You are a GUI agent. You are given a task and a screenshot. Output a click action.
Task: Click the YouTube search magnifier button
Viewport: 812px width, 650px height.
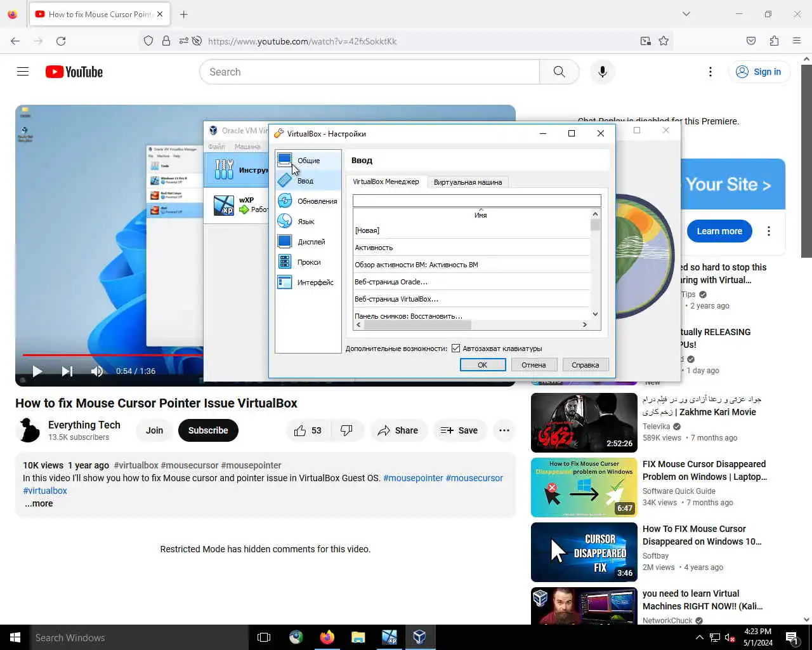pyautogui.click(x=559, y=72)
